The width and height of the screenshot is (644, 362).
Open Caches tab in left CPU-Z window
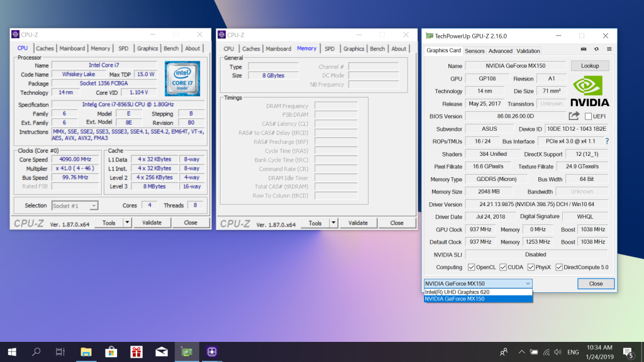tap(45, 48)
